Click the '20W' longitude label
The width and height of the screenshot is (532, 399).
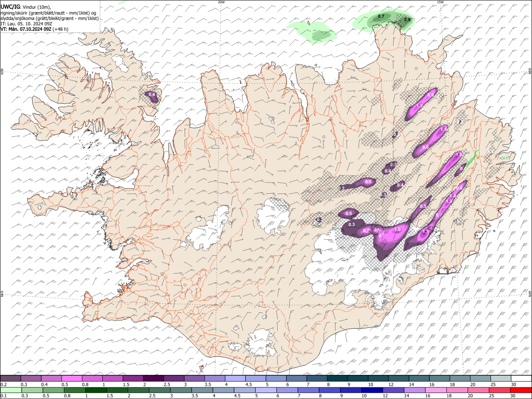(222, 2)
